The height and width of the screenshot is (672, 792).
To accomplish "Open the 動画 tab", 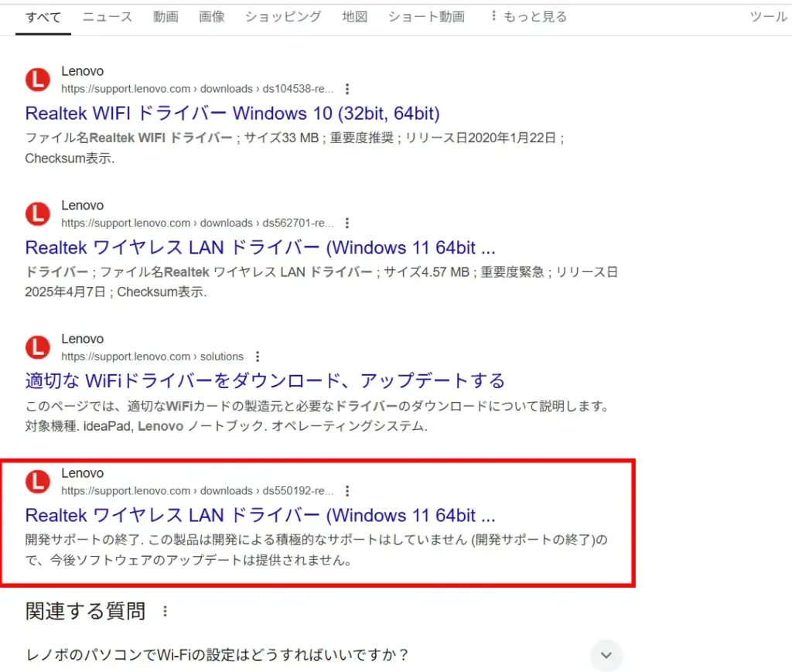I will point(166,17).
